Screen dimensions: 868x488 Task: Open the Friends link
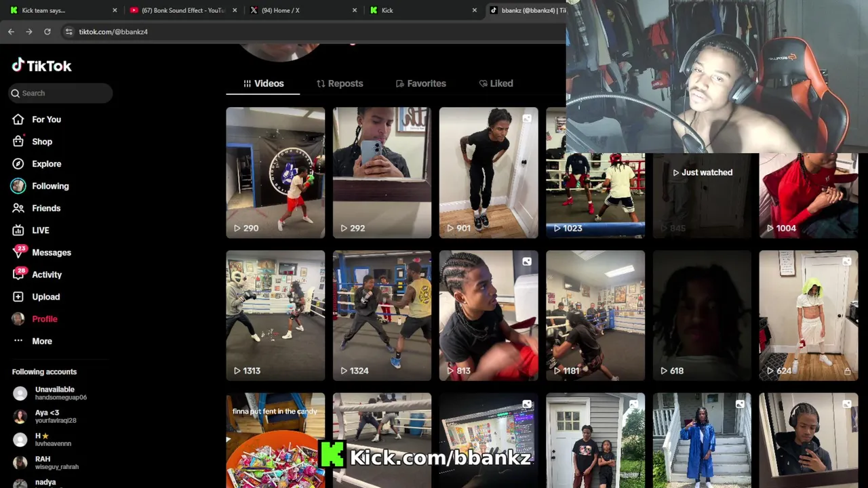point(46,208)
